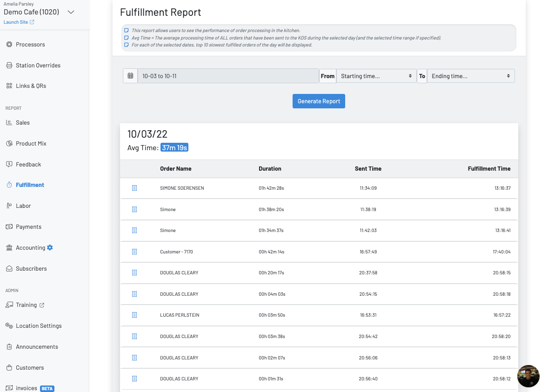
Task: Select the Station Overrides icon
Action: (x=9, y=65)
